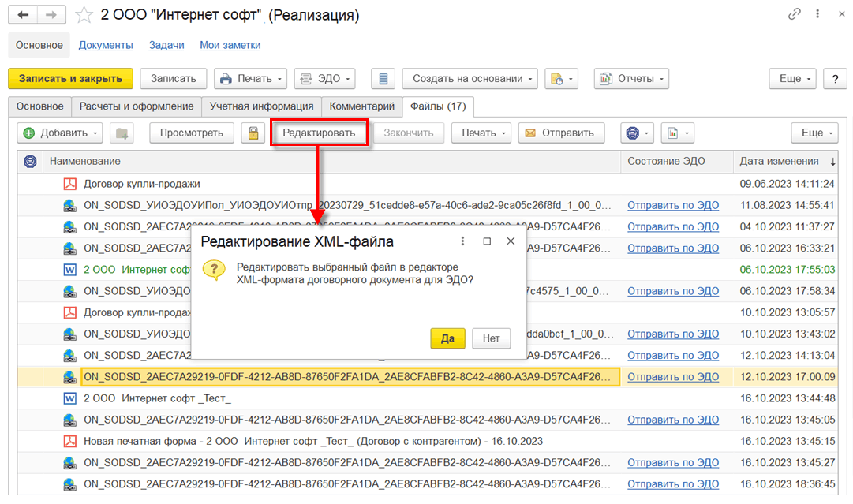This screenshot has height=504, width=853.
Task: Click the favorites star icon
Action: coord(84,15)
